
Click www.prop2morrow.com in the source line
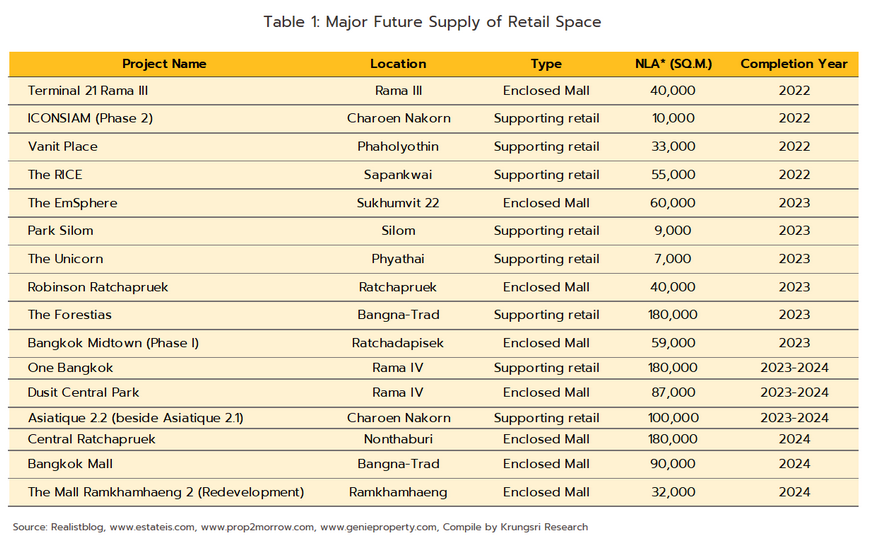click(257, 527)
